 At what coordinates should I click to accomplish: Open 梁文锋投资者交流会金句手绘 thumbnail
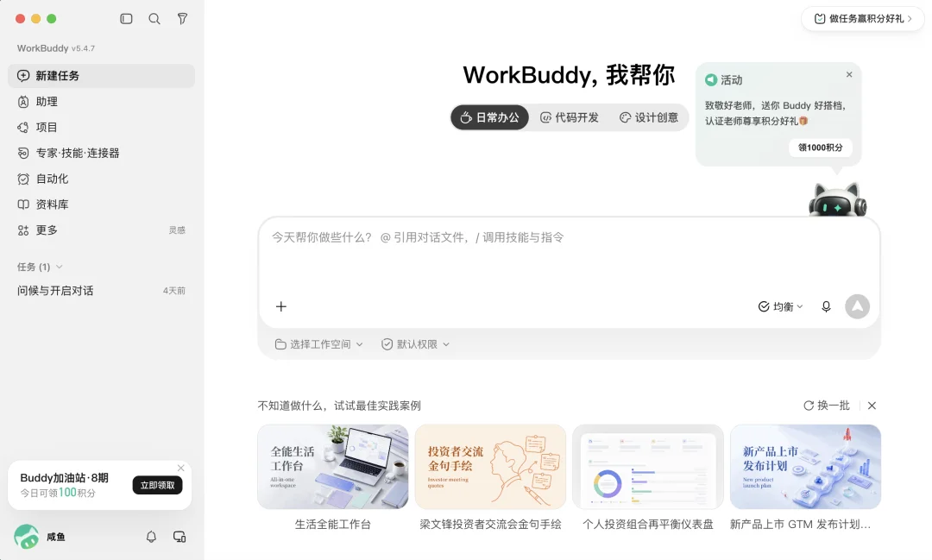(x=490, y=467)
